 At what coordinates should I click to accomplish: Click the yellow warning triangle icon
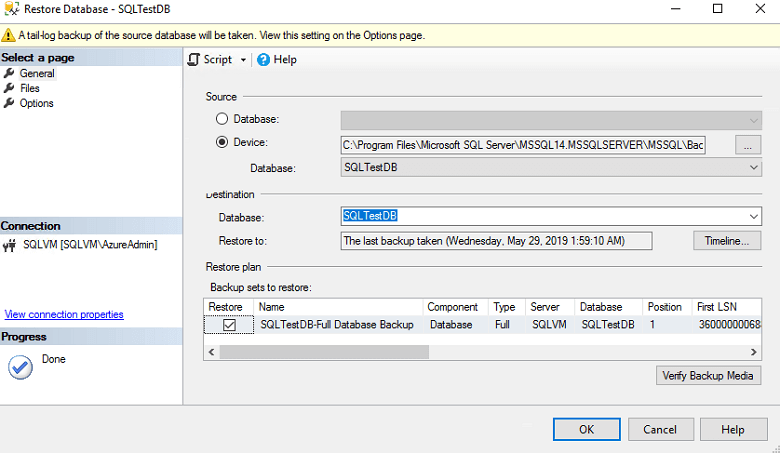tap(8, 35)
